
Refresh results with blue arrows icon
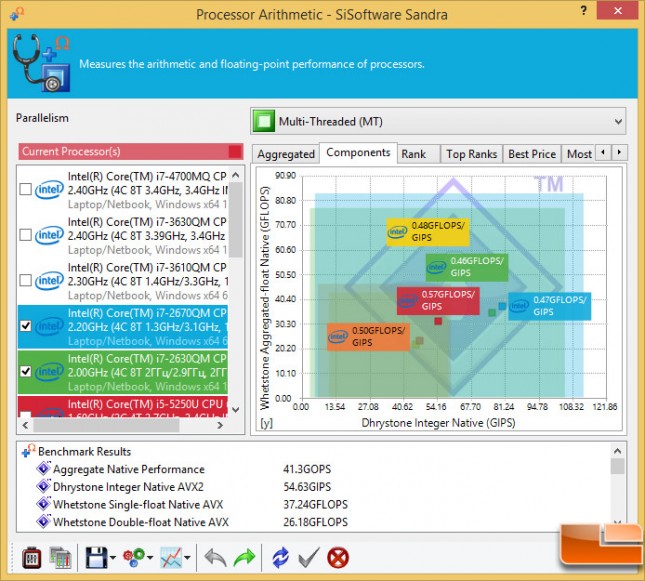pos(281,558)
